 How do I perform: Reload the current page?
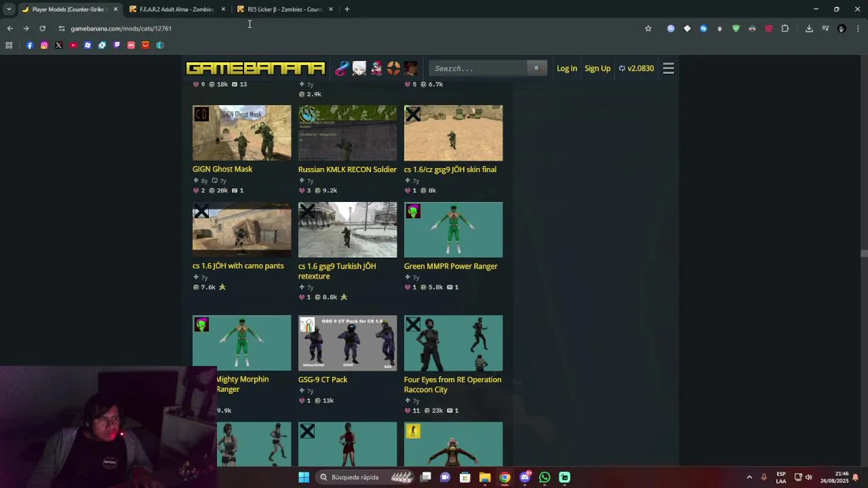42,28
